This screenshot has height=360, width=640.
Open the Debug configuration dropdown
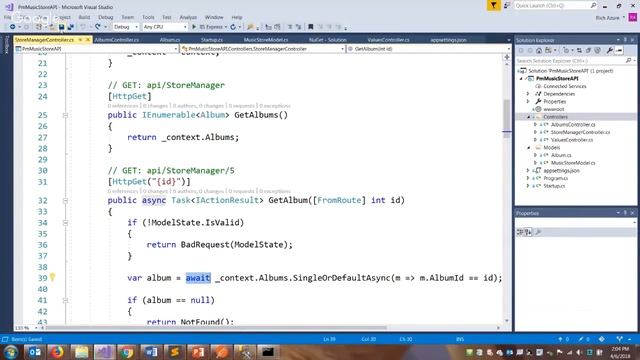(125, 27)
